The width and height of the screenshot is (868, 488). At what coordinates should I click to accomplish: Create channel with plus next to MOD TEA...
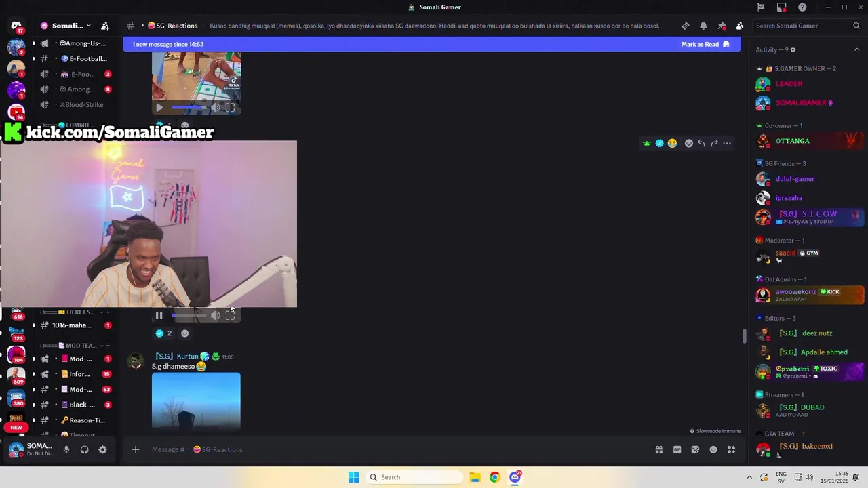coord(107,346)
